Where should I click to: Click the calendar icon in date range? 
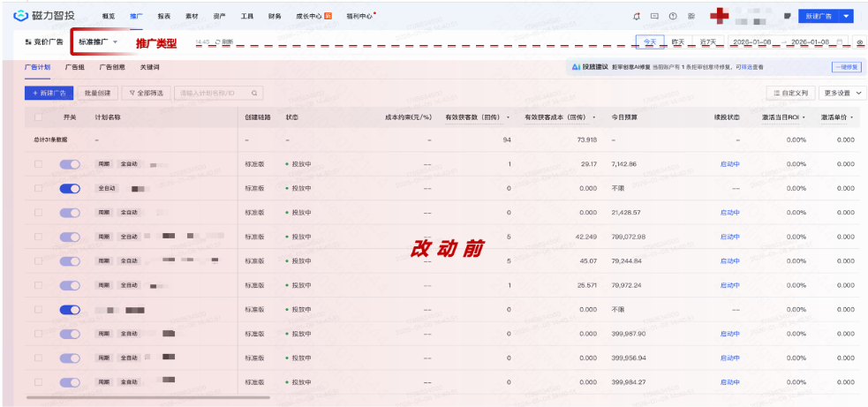click(839, 42)
